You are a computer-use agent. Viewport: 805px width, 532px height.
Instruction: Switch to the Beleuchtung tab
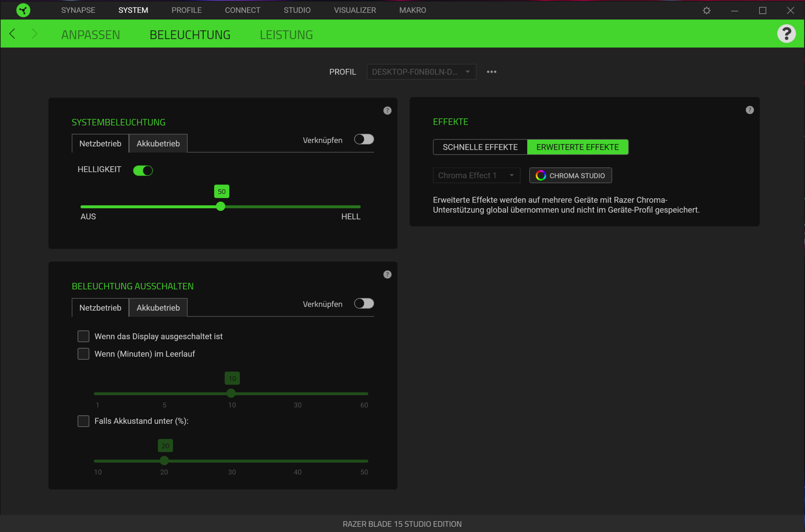[190, 35]
